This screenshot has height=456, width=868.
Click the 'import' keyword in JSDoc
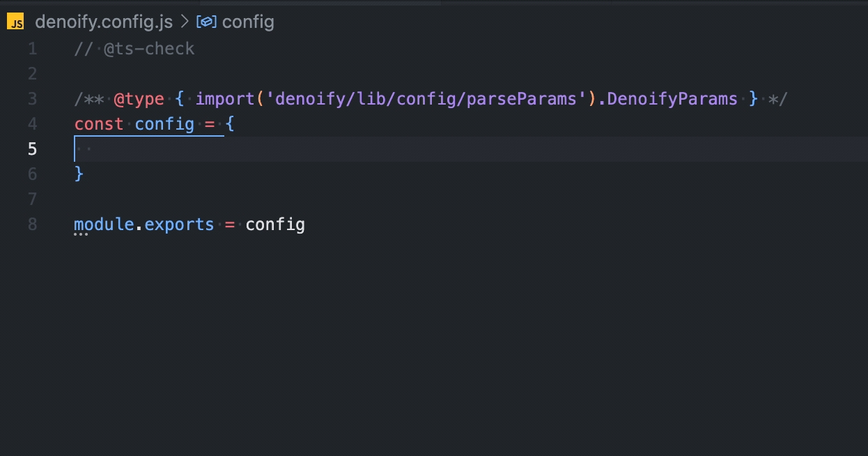226,99
